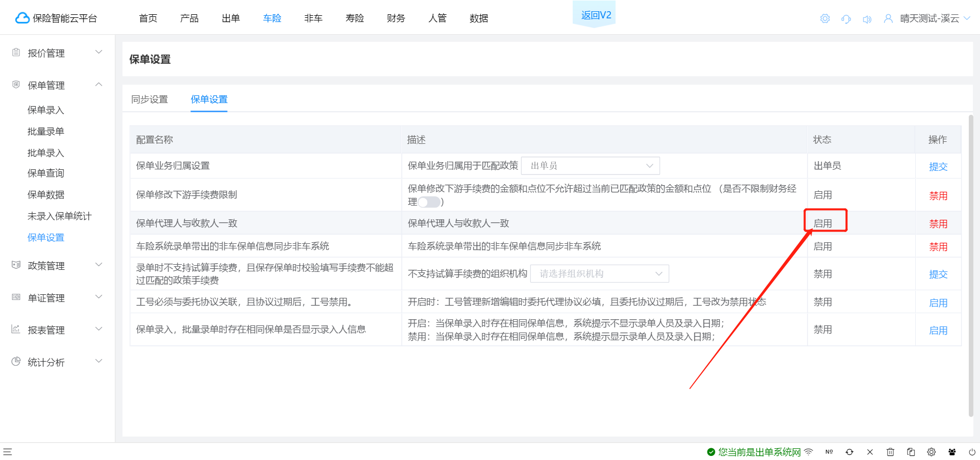Click 提交 for 不支持试算手续费 row
This screenshot has width=980, height=460.
tap(938, 274)
